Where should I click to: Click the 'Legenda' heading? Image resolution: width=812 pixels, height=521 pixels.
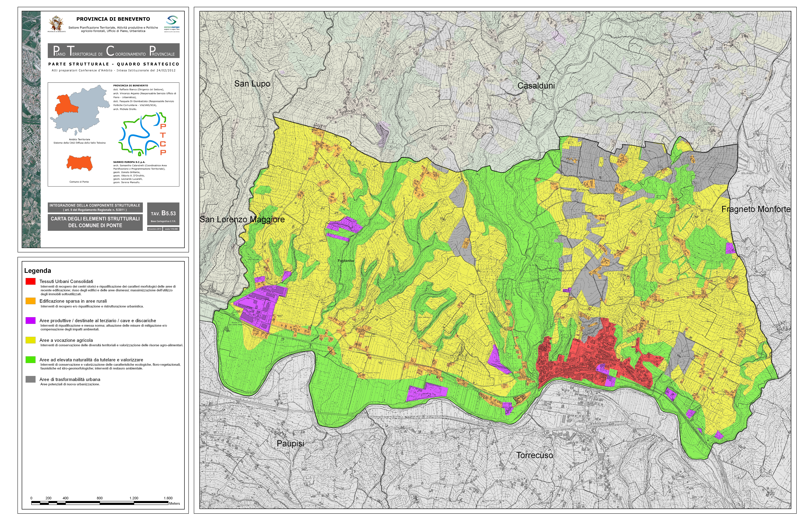(x=38, y=271)
